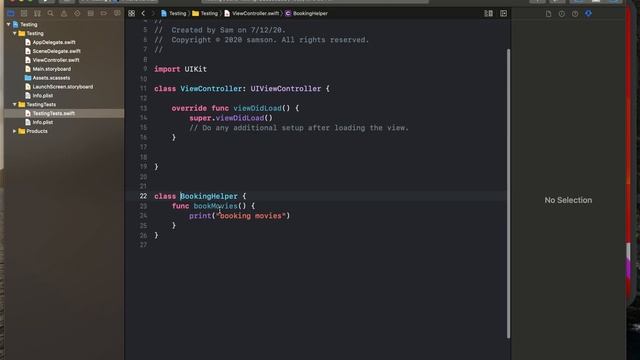This screenshot has height=360, width=640.
Task: Go forward in editor history
Action: tap(153, 13)
